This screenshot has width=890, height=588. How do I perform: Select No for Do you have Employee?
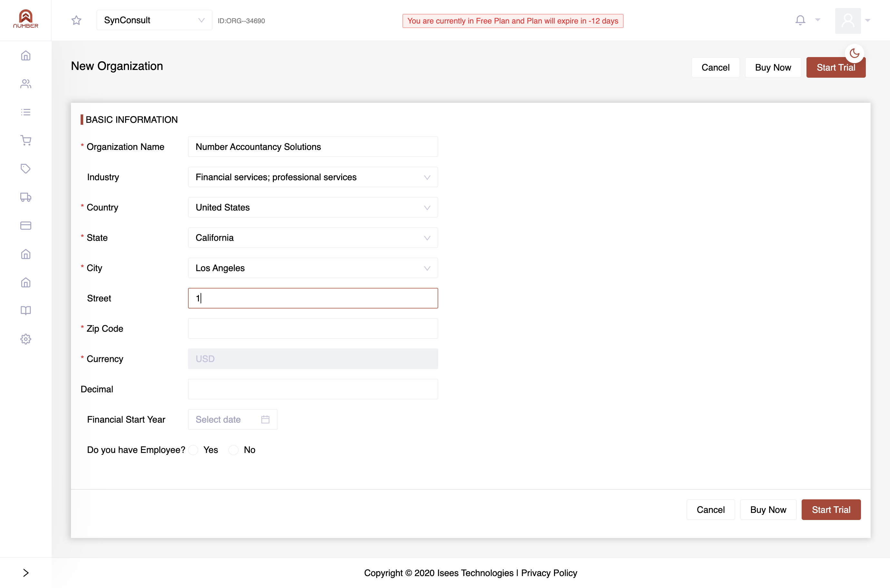point(234,450)
